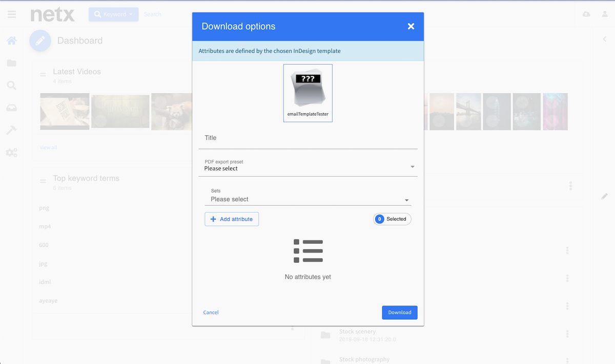Image resolution: width=615 pixels, height=364 pixels.
Task: Click the cloud upload icon
Action: click(586, 14)
